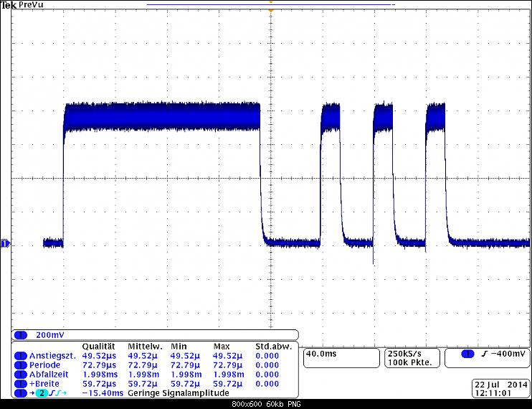Click the channel 1 badge beside 200mV

point(20,335)
